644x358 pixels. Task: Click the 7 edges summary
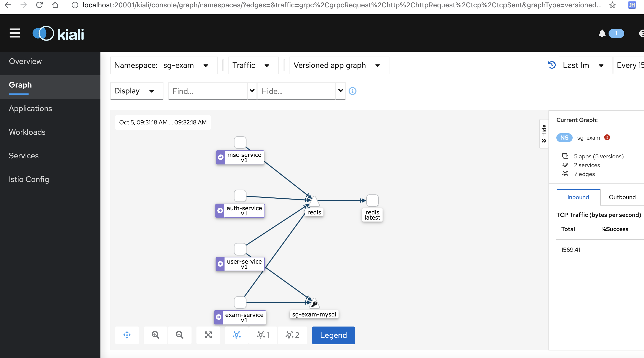[x=584, y=174]
